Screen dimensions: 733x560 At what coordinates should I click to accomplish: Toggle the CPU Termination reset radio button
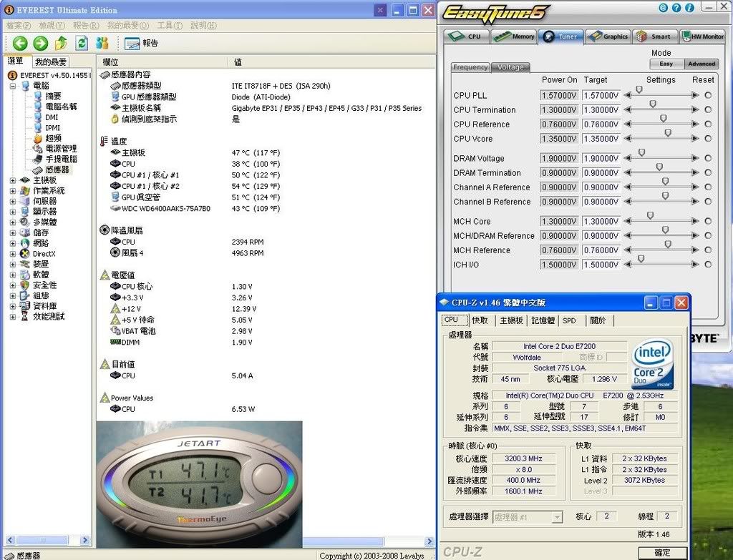coord(708,109)
